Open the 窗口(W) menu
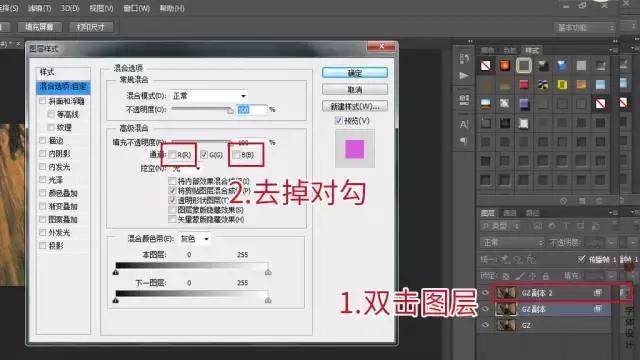 pos(136,8)
